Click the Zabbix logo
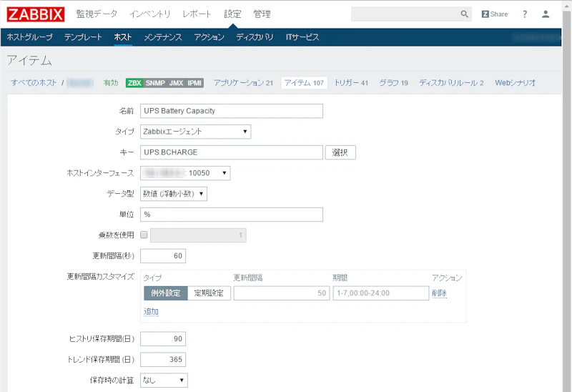The height and width of the screenshot is (392, 572). 35,14
